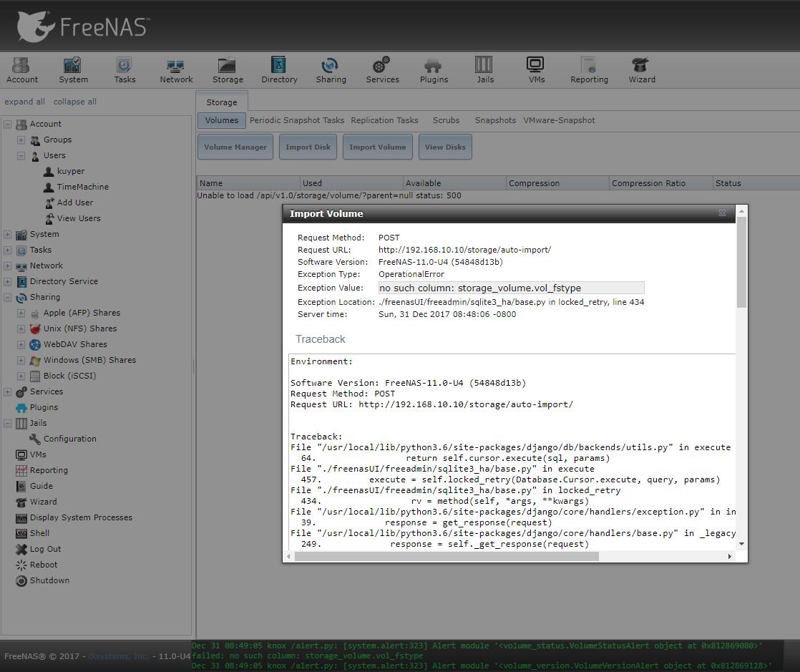Image resolution: width=800 pixels, height=672 pixels.
Task: Expand the Network tree node
Action: (x=8, y=266)
